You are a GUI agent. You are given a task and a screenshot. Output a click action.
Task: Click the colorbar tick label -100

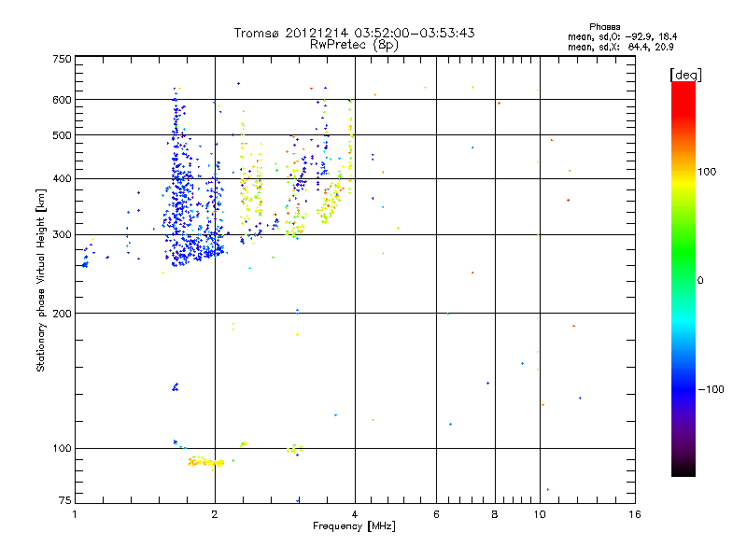pos(711,389)
